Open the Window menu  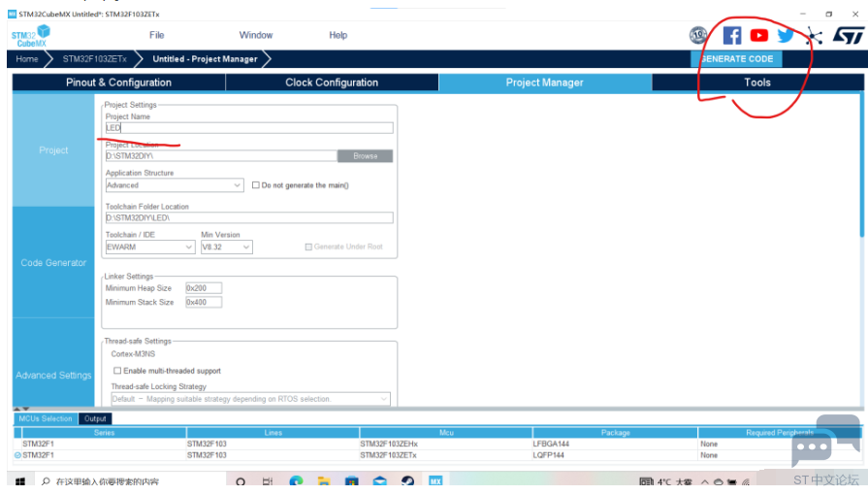click(256, 35)
